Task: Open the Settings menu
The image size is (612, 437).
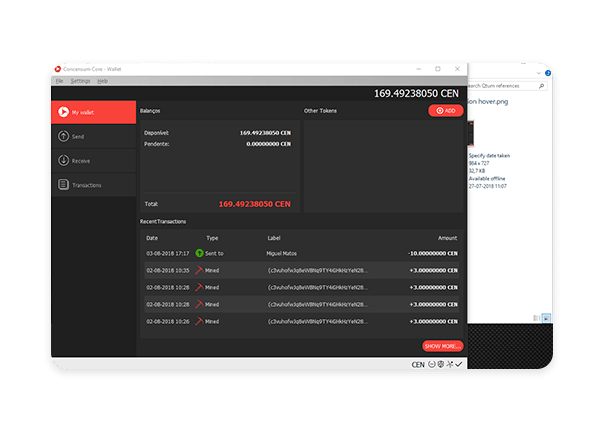Action: [x=80, y=80]
